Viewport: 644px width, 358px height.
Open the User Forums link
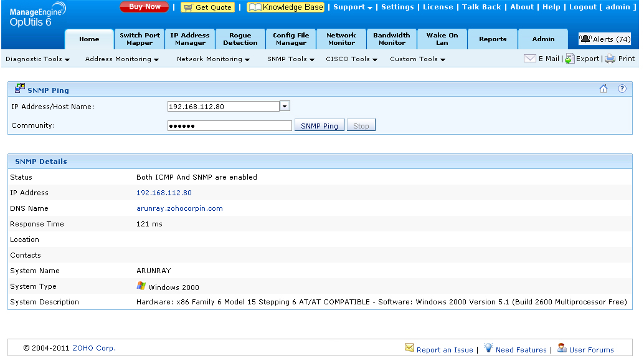592,350
